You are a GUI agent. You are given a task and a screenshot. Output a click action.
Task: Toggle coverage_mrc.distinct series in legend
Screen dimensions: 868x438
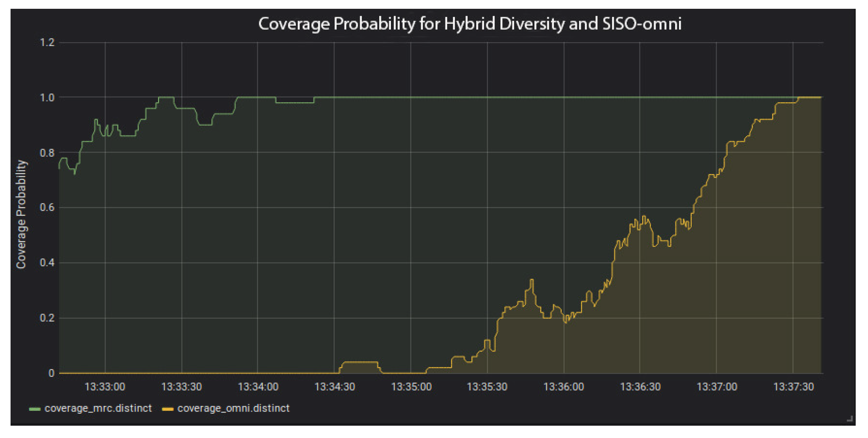point(98,408)
